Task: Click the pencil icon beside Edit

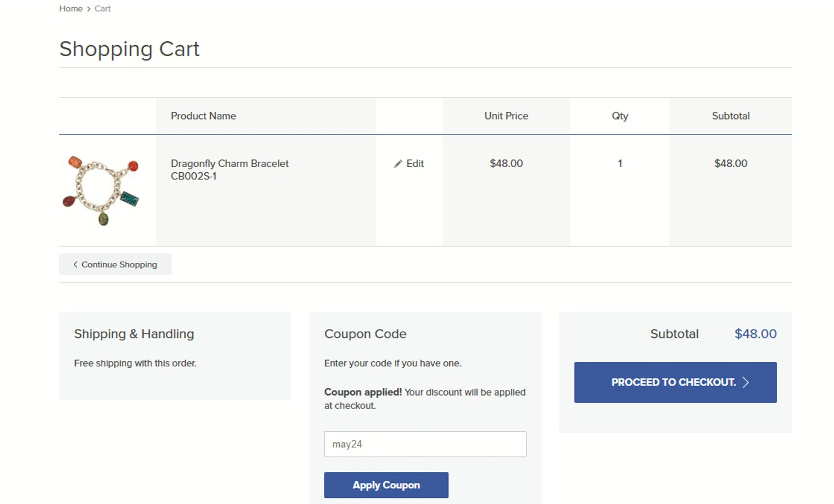Action: [398, 164]
